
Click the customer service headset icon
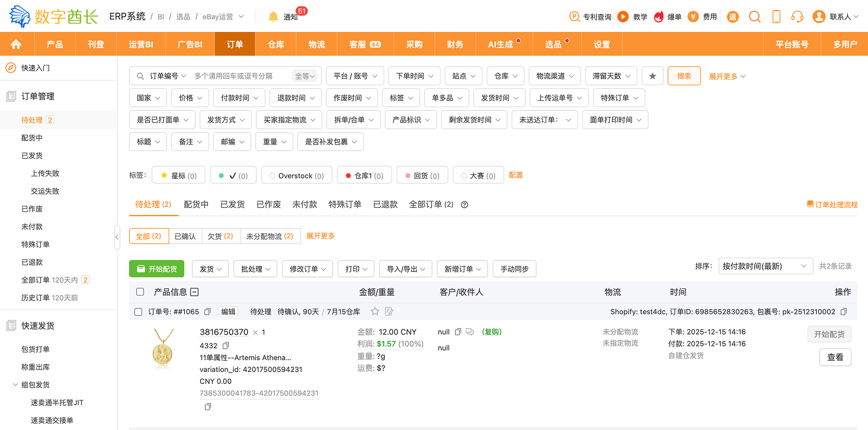click(x=797, y=17)
